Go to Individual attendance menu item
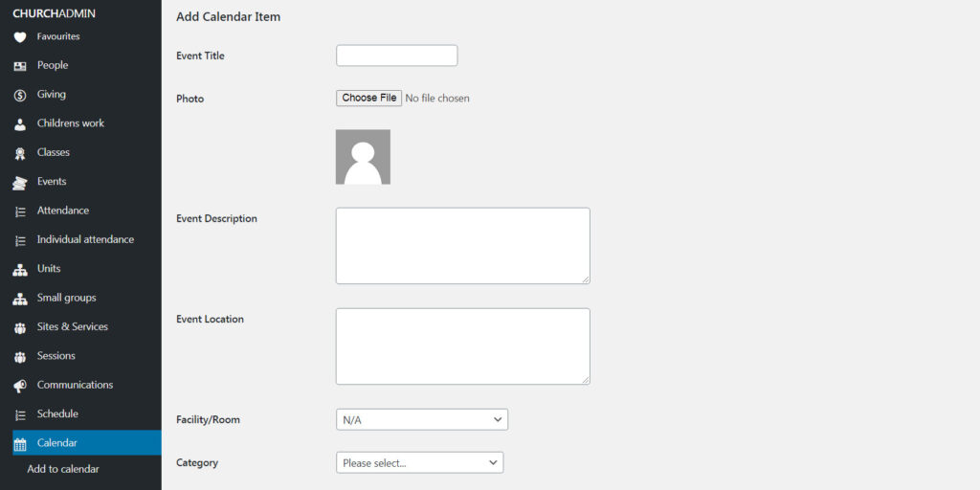 [x=85, y=239]
